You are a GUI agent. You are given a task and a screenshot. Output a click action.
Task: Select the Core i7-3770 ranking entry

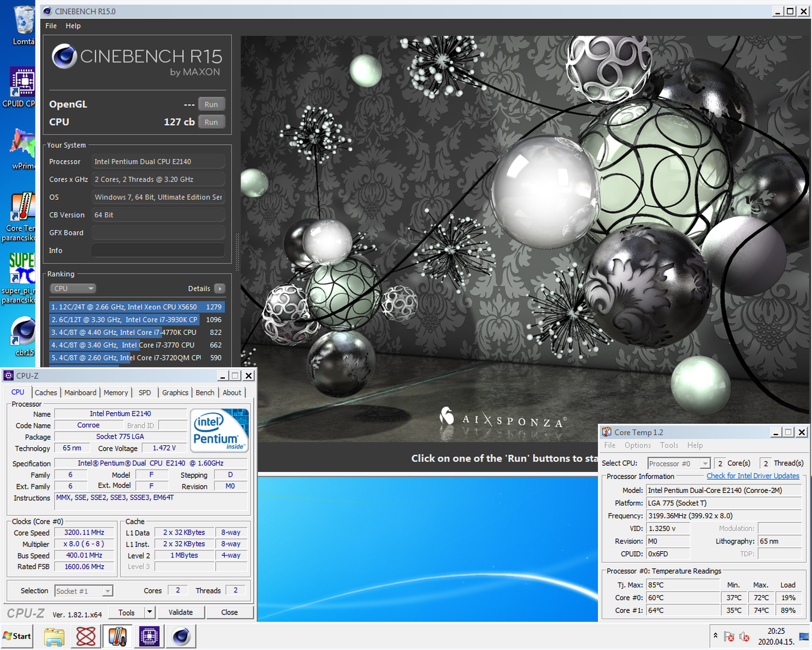point(137,345)
